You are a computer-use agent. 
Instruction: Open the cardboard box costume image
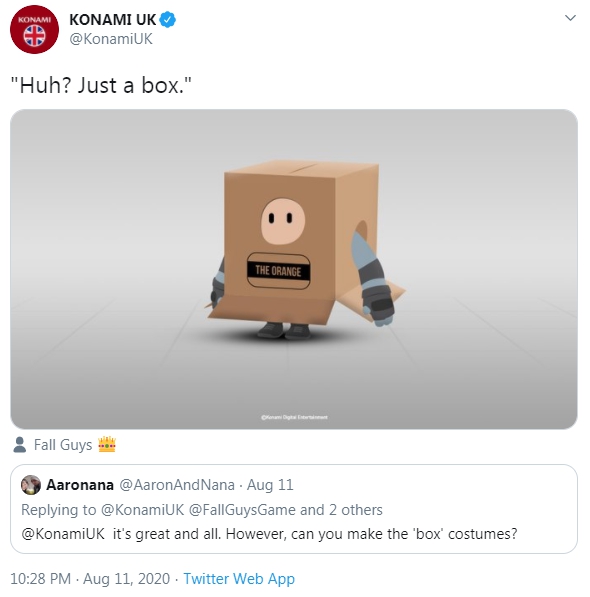(x=294, y=269)
